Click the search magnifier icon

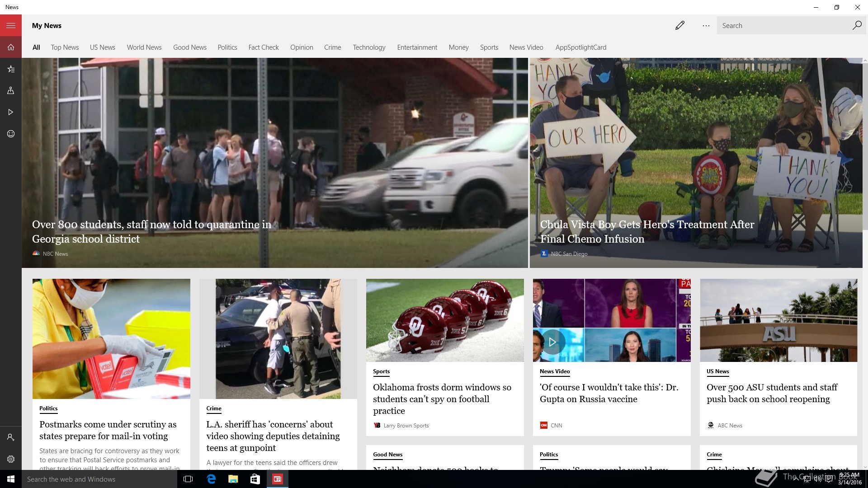pyautogui.click(x=857, y=25)
